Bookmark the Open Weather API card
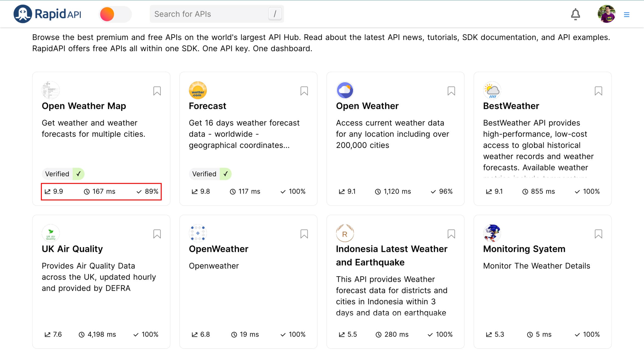Viewport: 644px width, 353px height. click(451, 91)
